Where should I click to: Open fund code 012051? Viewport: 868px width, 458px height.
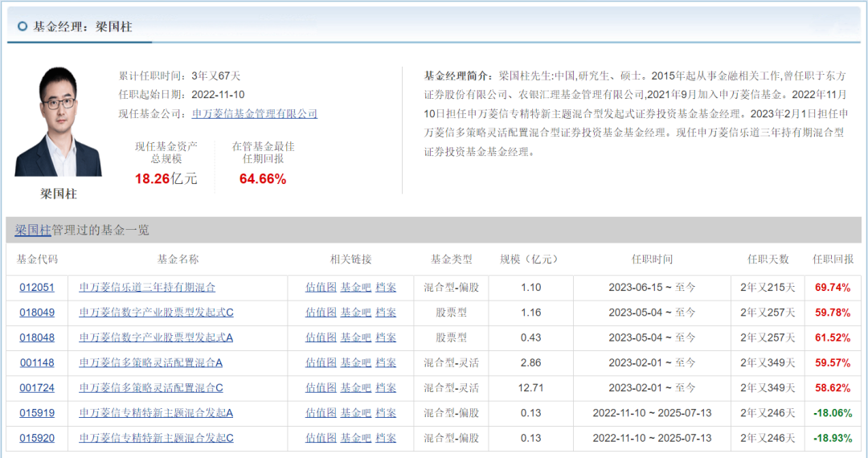(x=37, y=287)
